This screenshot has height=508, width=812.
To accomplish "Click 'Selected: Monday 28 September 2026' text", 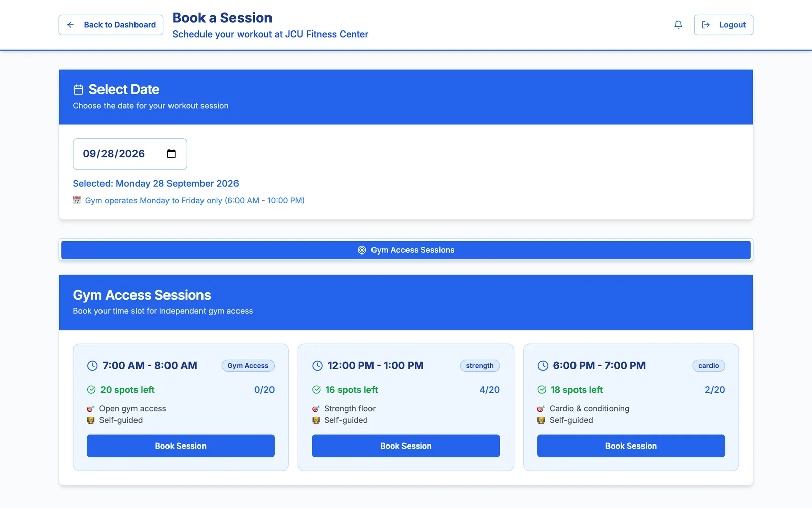I will [x=156, y=184].
